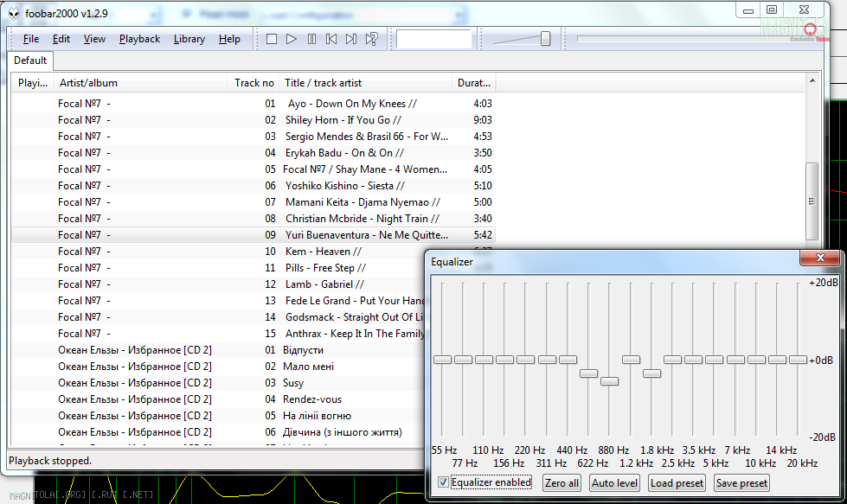The image size is (847, 504).
Task: Select the track Дівчина (з іншого життя)
Action: (218, 432)
